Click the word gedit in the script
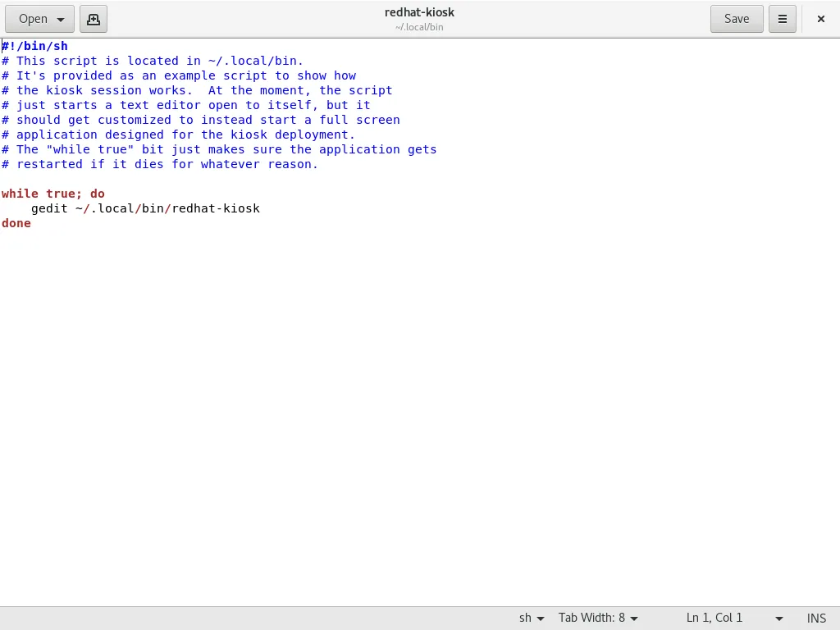 tap(49, 208)
